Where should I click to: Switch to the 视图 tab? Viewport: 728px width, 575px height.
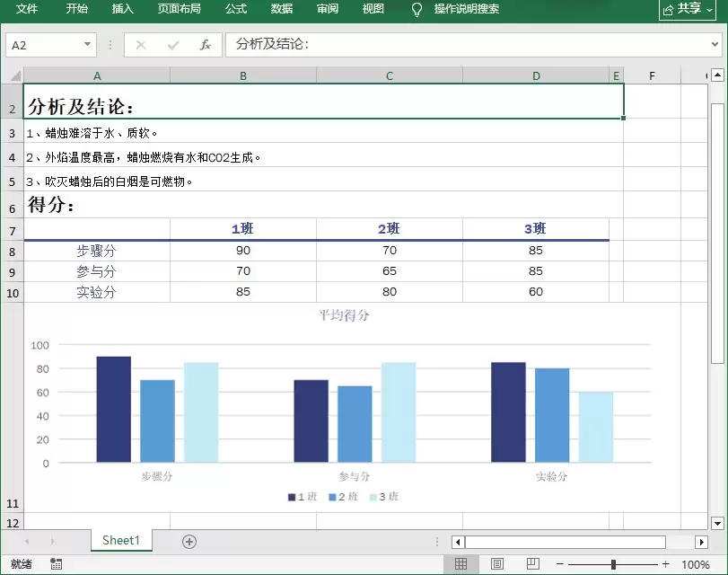pos(373,8)
